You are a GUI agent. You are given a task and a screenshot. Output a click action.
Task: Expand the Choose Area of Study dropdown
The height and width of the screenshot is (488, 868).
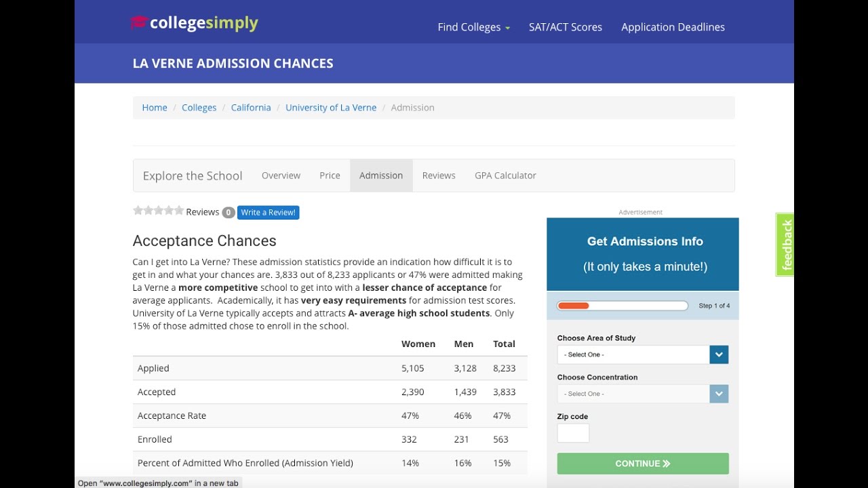(643, 354)
